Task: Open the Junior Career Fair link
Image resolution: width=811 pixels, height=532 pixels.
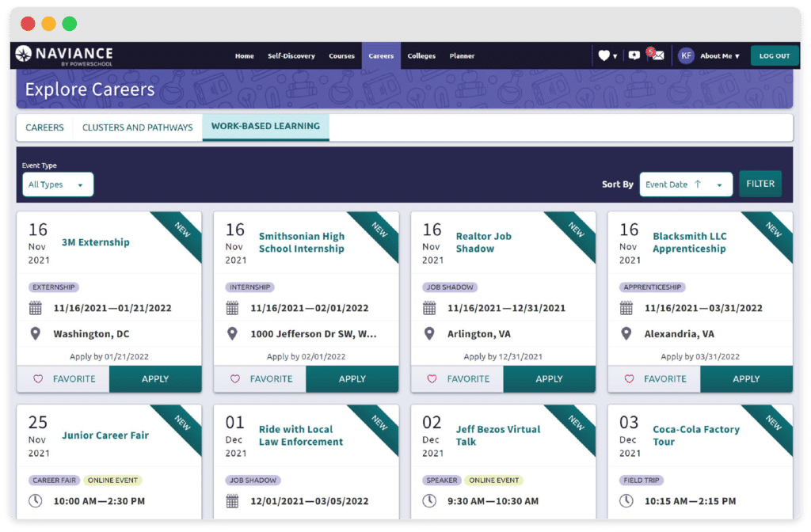Action: point(105,435)
